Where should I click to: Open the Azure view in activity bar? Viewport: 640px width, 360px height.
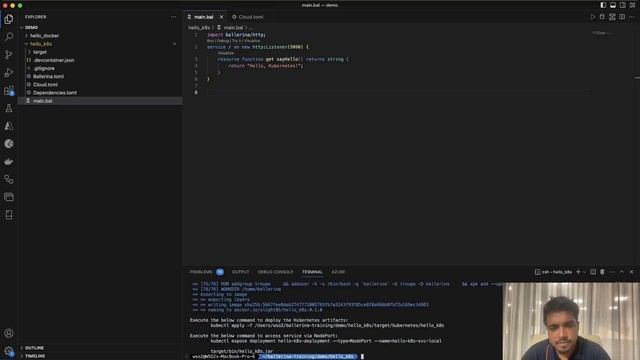click(x=9, y=126)
